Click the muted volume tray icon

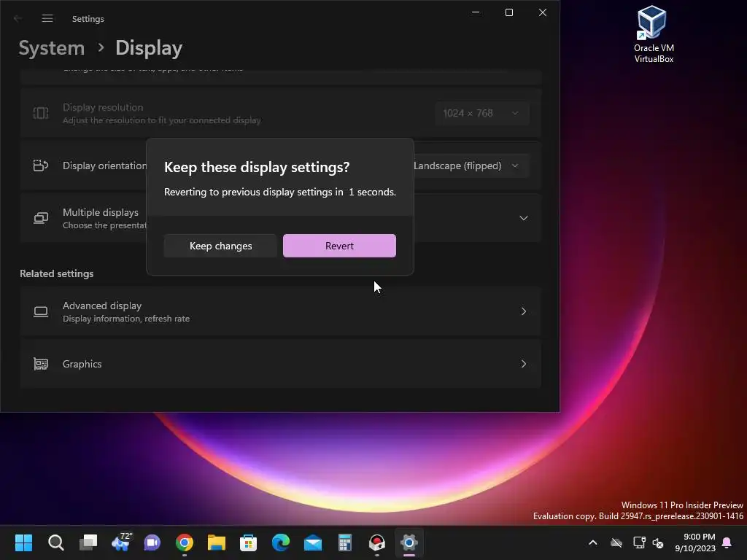click(x=658, y=542)
